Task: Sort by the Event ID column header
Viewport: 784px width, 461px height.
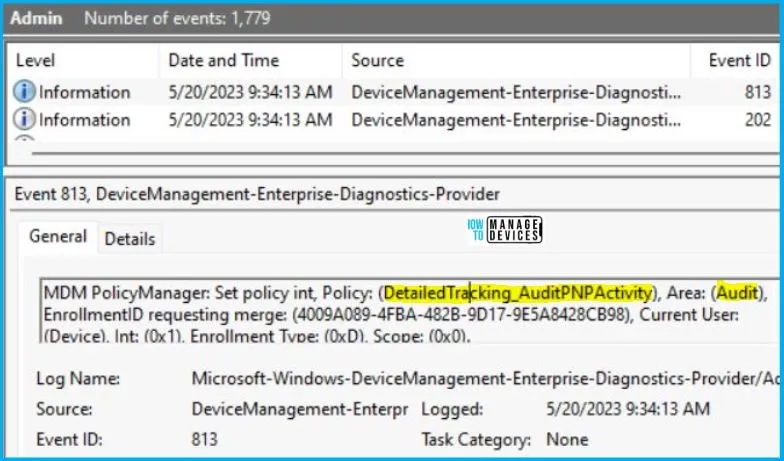Action: click(x=739, y=61)
